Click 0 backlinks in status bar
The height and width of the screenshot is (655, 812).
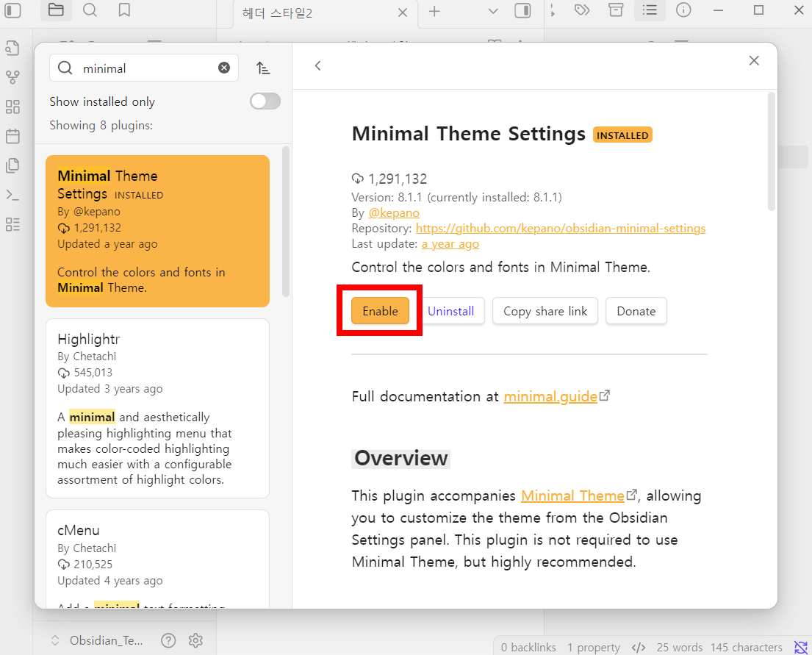[x=528, y=647]
